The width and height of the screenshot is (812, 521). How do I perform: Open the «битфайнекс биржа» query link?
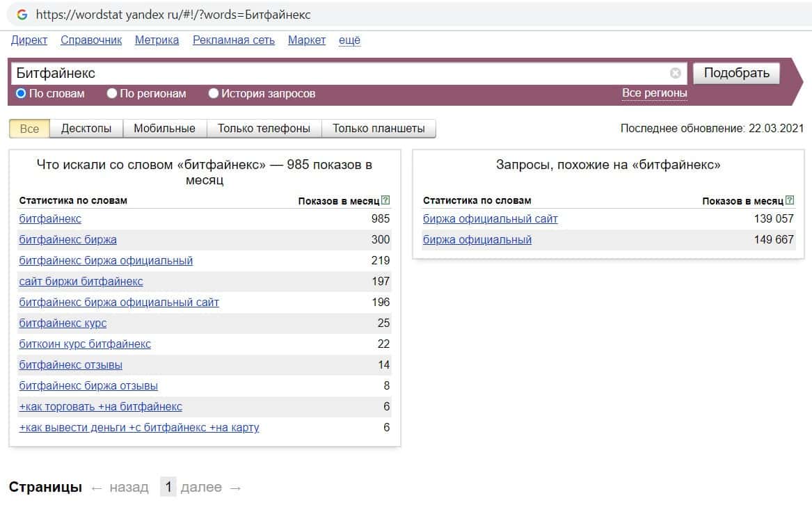coord(67,240)
